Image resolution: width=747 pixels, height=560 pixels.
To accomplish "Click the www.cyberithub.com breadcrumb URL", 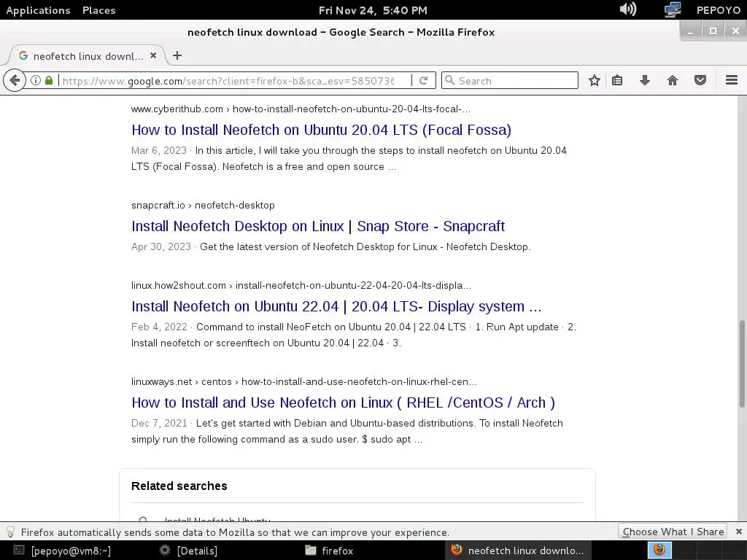I will pos(301,109).
